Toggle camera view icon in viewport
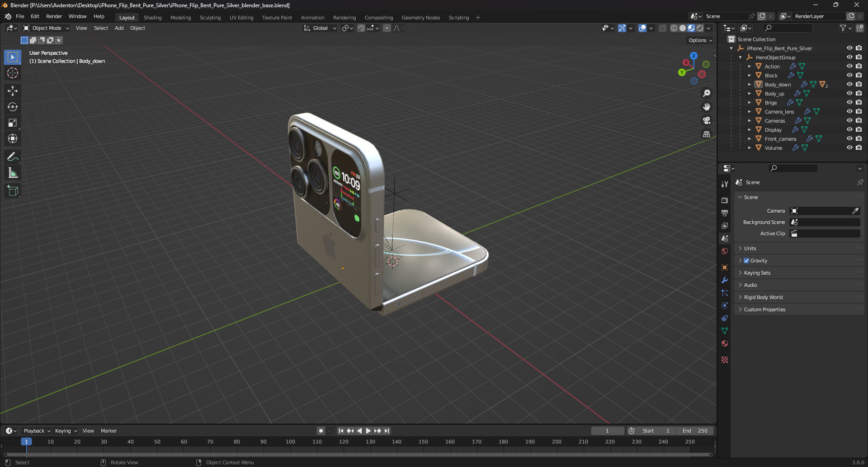 [x=706, y=120]
